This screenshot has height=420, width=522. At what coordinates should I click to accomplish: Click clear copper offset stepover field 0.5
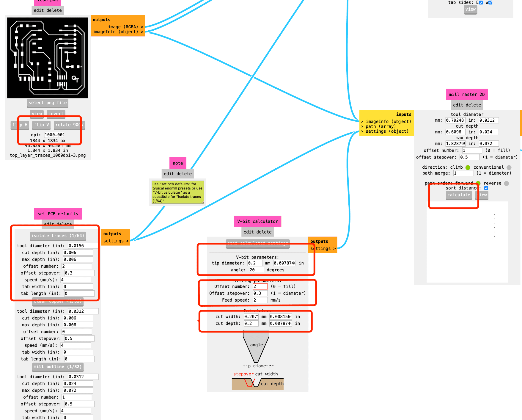79,338
